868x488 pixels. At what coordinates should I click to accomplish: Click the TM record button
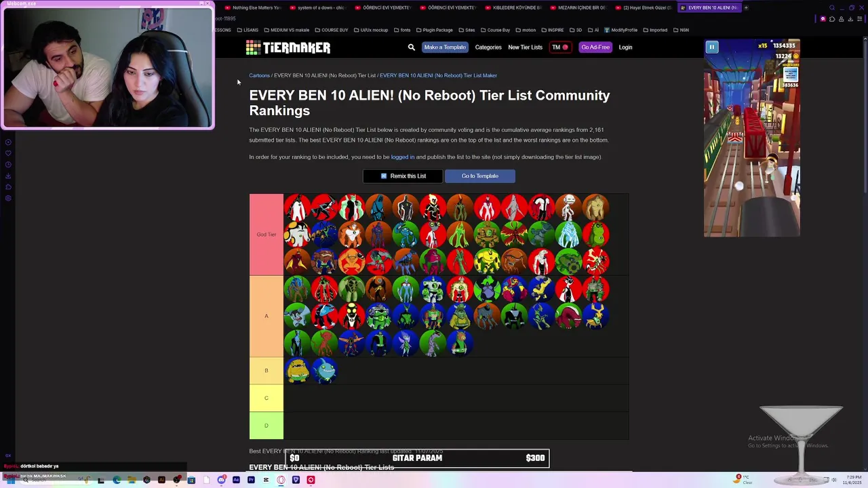tap(560, 47)
